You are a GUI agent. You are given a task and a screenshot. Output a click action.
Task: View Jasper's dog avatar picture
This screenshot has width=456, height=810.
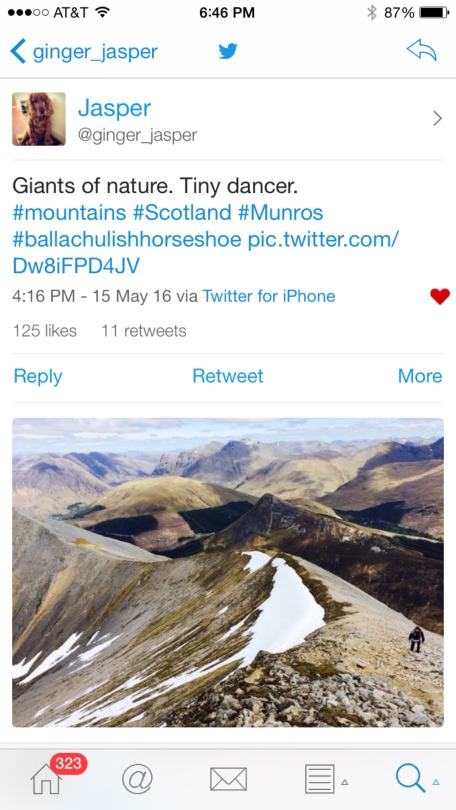pyautogui.click(x=39, y=119)
